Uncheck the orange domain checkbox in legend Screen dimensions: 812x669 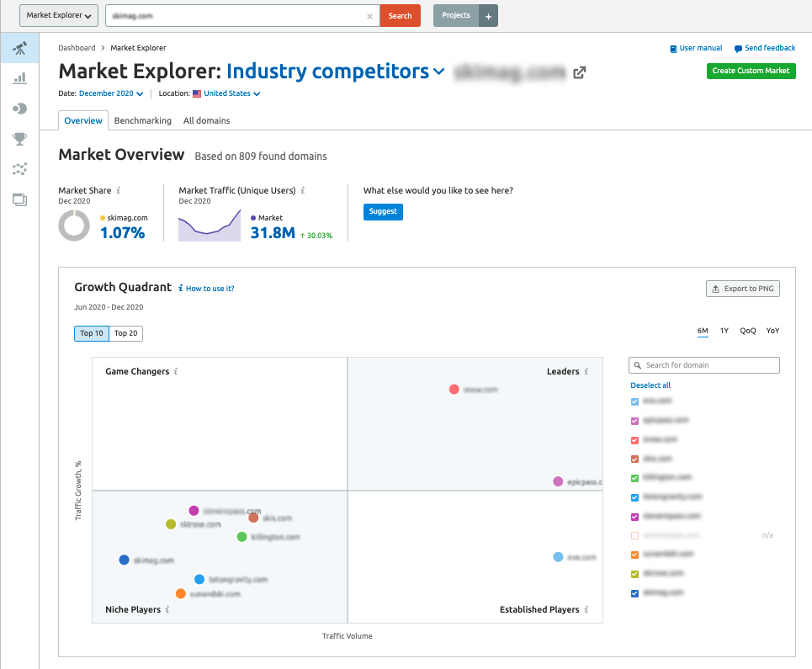tap(635, 555)
